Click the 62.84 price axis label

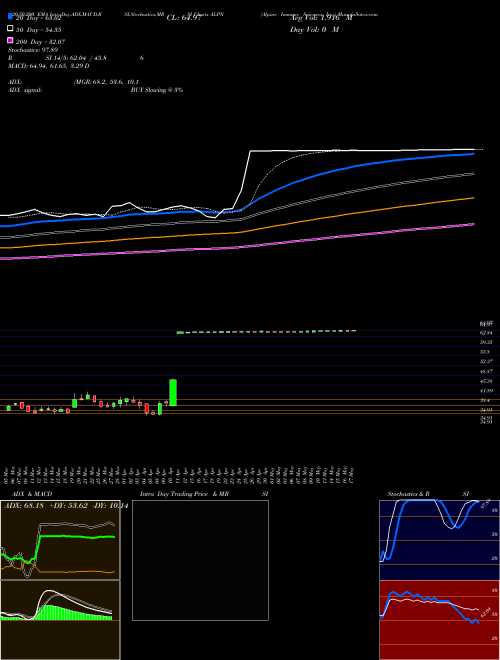pyautogui.click(x=487, y=333)
